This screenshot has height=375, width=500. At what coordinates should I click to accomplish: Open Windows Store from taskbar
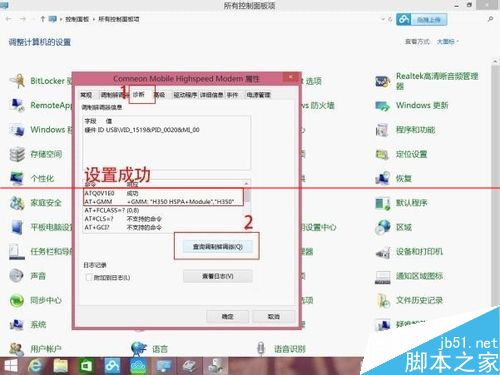coord(86,366)
